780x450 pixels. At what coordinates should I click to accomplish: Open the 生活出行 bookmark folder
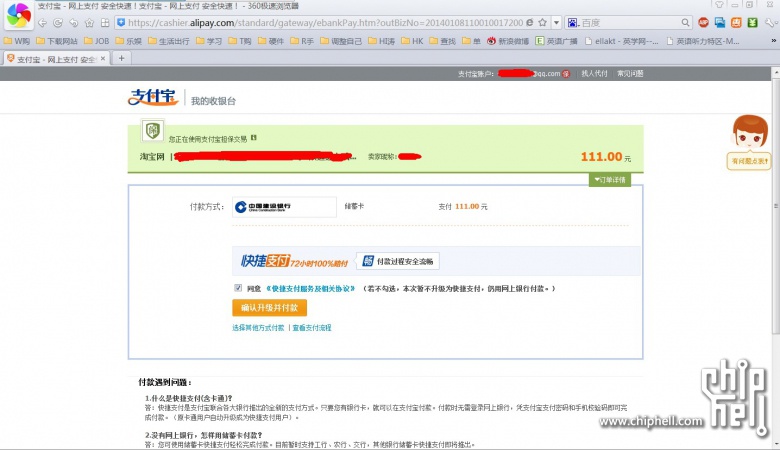click(169, 41)
